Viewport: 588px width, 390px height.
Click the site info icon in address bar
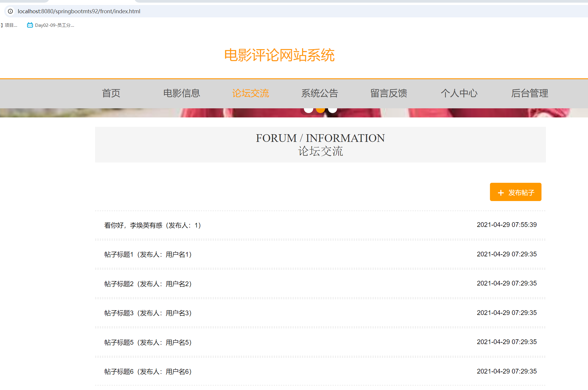pos(10,11)
